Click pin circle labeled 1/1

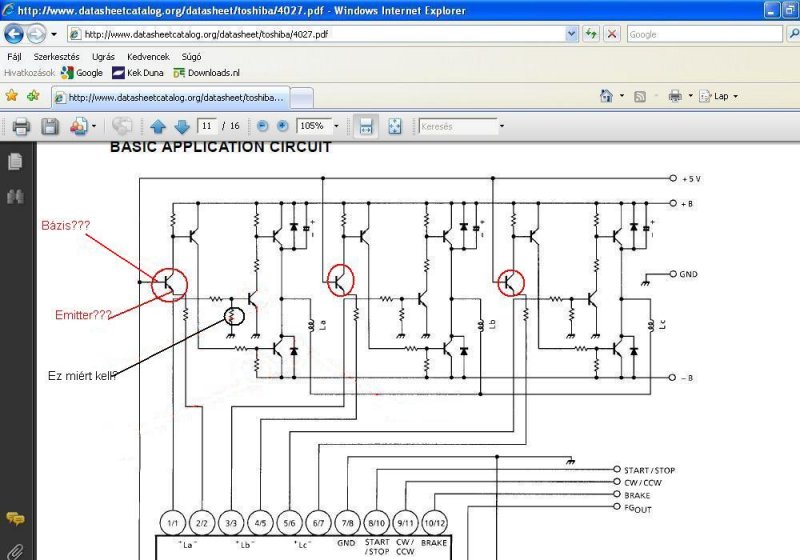tap(172, 523)
